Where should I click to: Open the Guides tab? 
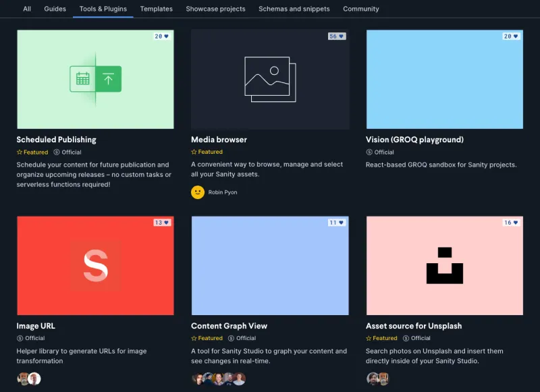[55, 9]
